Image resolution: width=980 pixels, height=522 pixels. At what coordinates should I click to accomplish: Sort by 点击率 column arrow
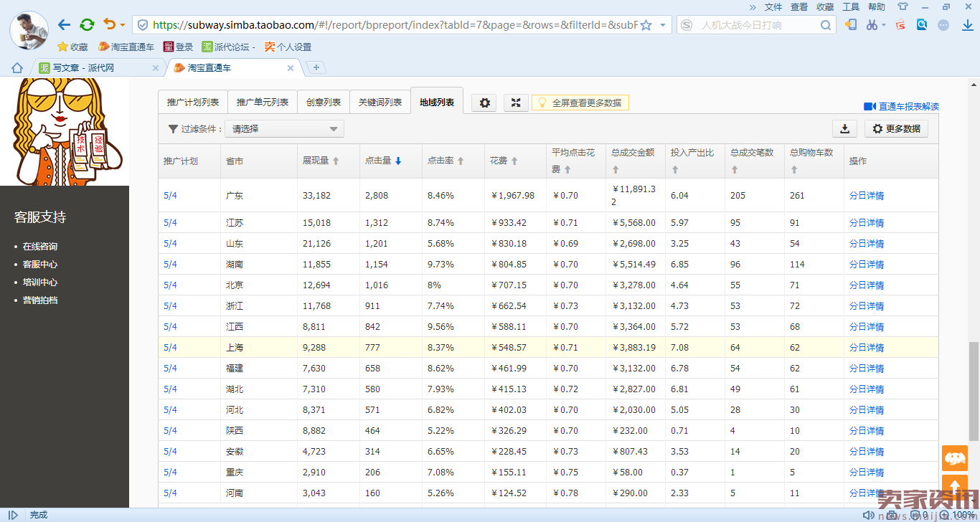coord(461,161)
